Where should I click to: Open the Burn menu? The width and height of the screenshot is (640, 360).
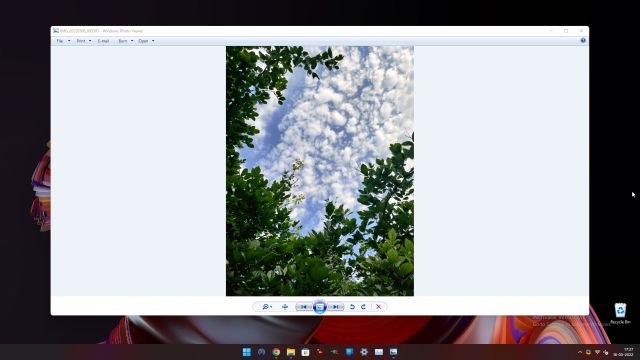click(122, 41)
